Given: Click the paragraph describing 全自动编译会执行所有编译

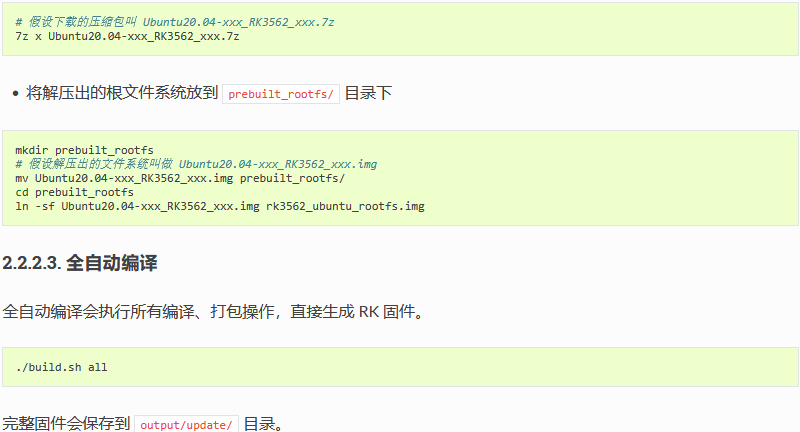Looking at the screenshot, I should click(x=213, y=311).
